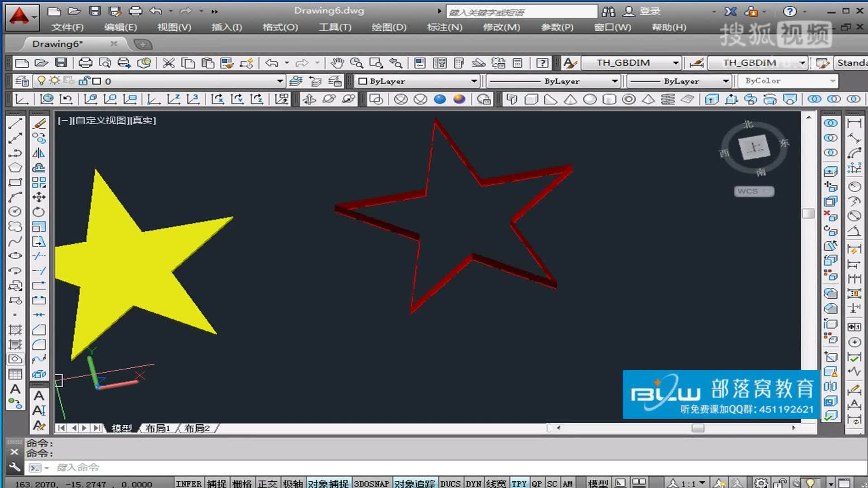
Task: Select the Line tool in draw toolbar
Action: (15, 123)
